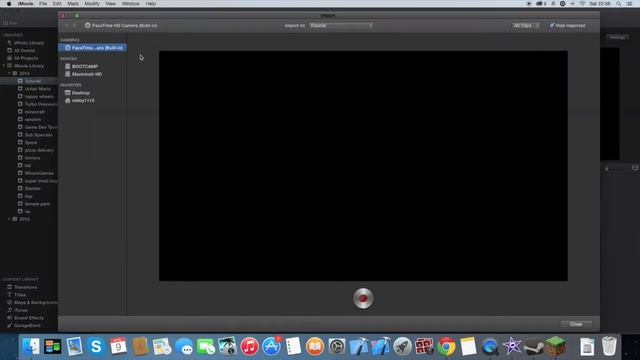Select All Events in iMovie sidebar
This screenshot has width=640, height=360.
pyautogui.click(x=24, y=51)
